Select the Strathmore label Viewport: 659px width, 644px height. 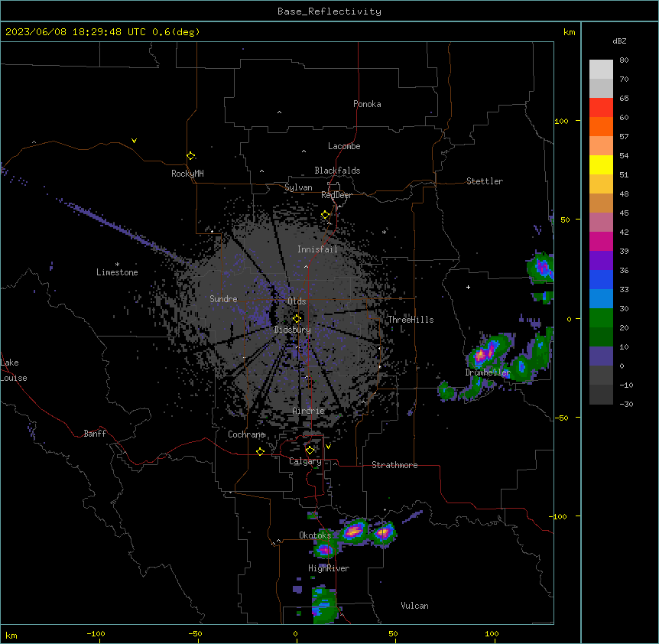[394, 465]
